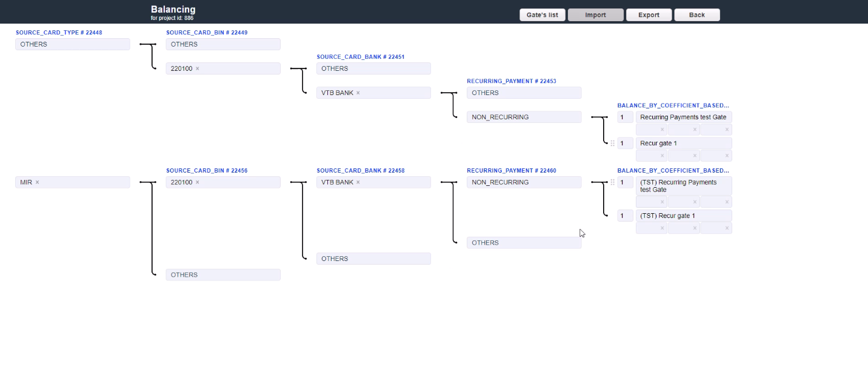
Task: Open RECURRING_PAYMENT # 22453 node link
Action: pyautogui.click(x=511, y=81)
